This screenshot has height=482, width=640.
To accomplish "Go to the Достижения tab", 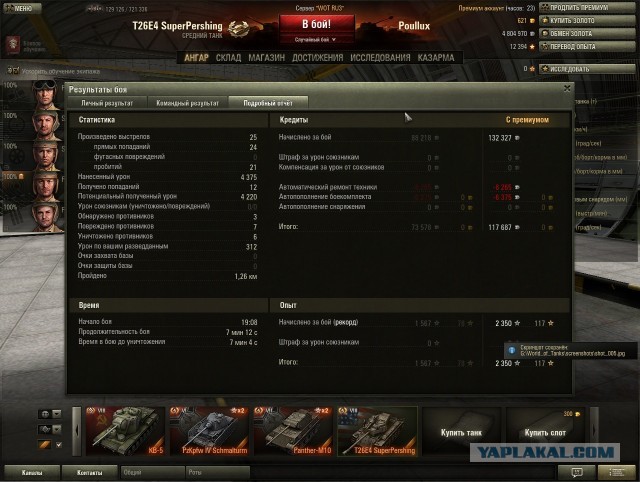I will (318, 58).
